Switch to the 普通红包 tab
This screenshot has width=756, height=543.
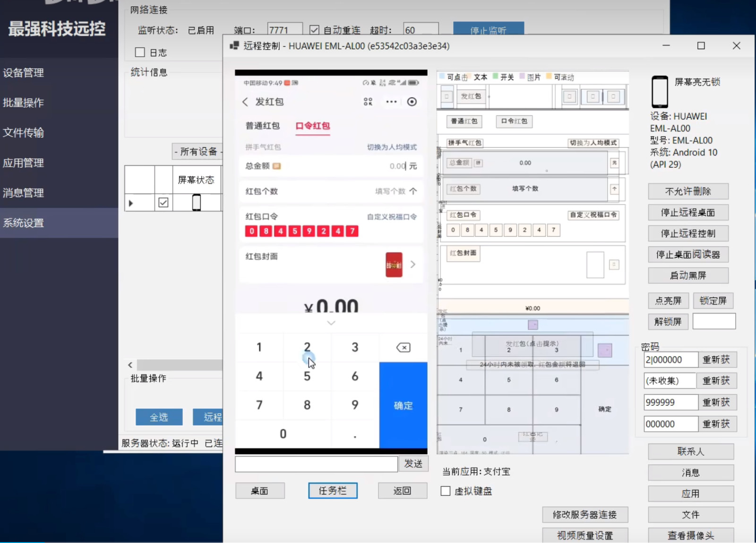point(262,126)
